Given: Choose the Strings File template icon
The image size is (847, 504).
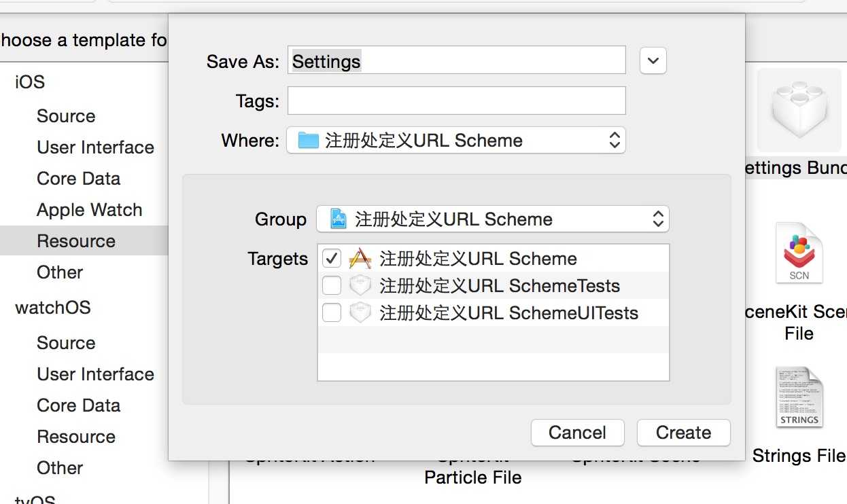Looking at the screenshot, I should coord(799,398).
